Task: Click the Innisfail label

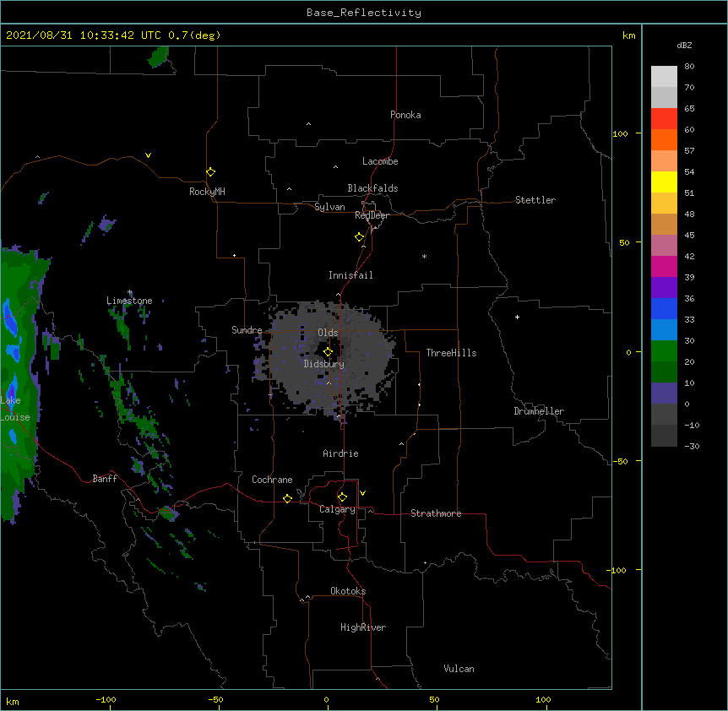Action: click(x=350, y=275)
